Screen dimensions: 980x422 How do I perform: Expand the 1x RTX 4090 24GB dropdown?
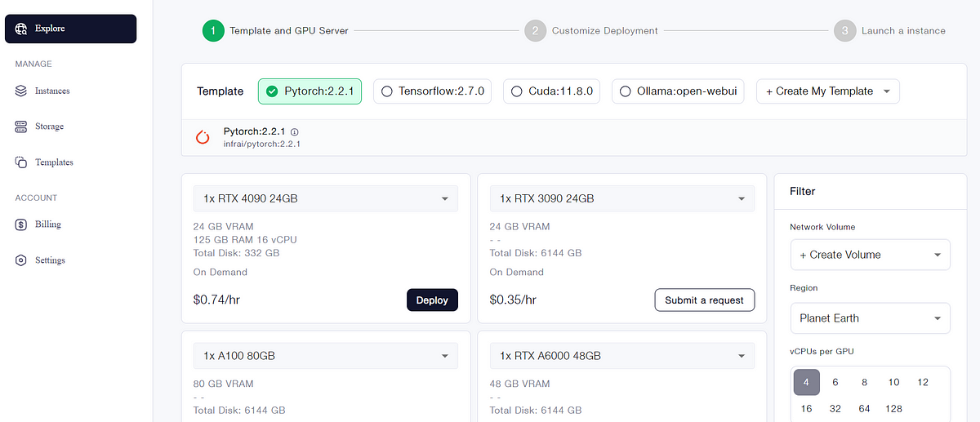[x=325, y=198]
